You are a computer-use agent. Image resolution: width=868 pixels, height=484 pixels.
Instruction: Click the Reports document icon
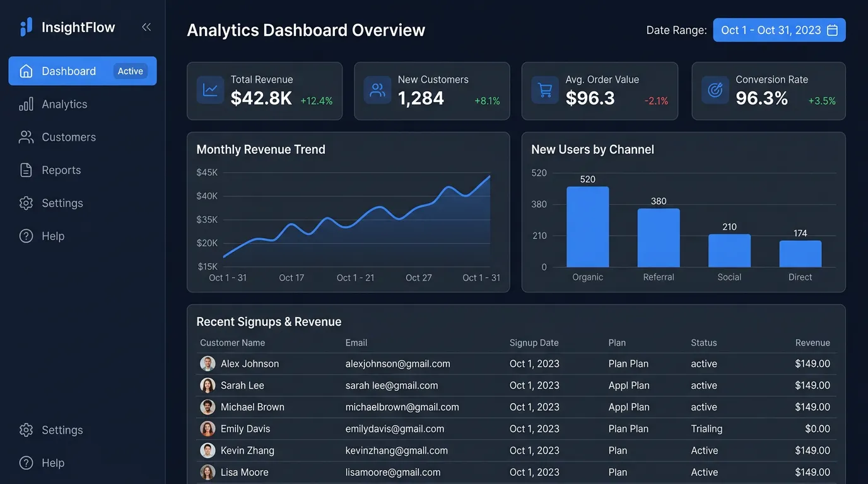tap(26, 170)
